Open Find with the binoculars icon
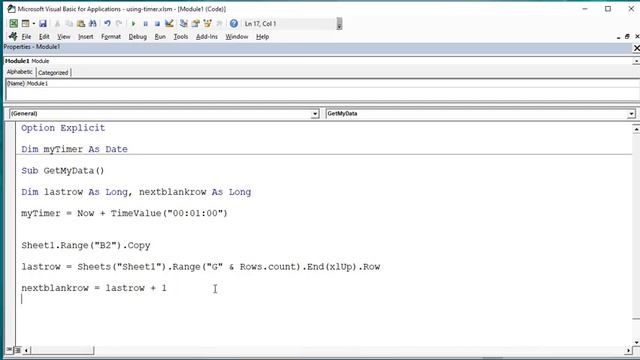Viewport: 640px width, 360px height. [x=93, y=24]
